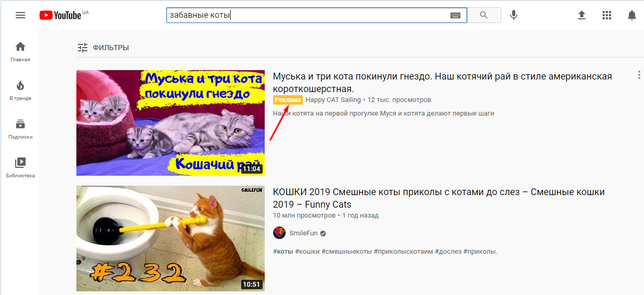Click the description Наши котята на первой прогулке
The width and height of the screenshot is (644, 295).
[383, 114]
